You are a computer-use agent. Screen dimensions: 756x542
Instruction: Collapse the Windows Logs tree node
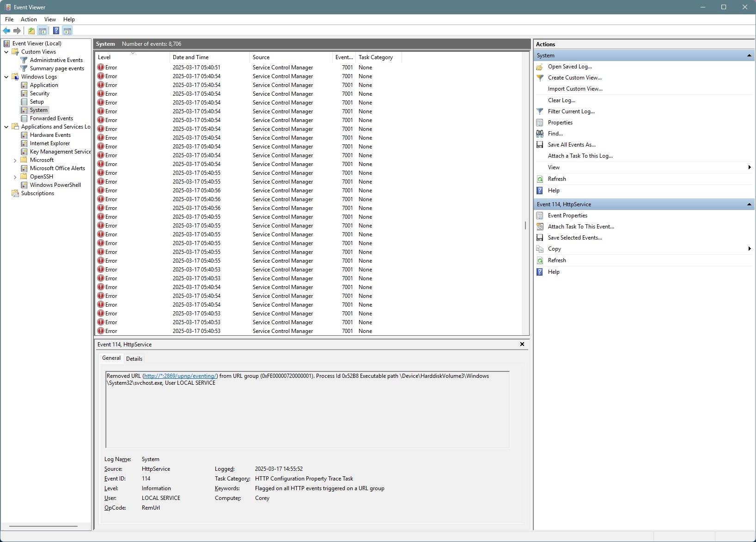[x=6, y=77]
